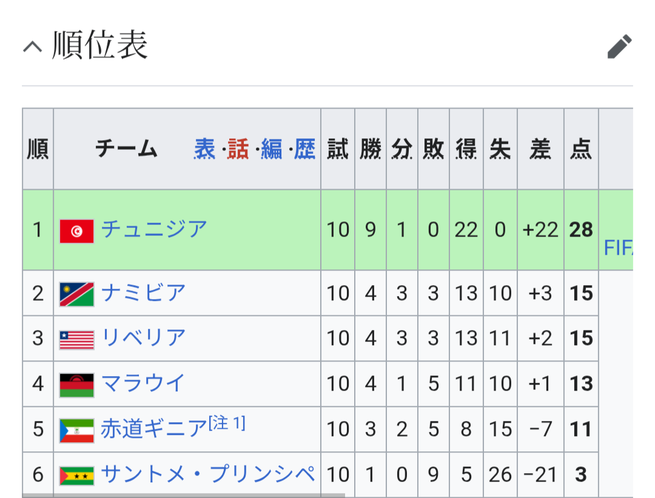
Task: Open the チュニジア team link
Action: pos(154,229)
